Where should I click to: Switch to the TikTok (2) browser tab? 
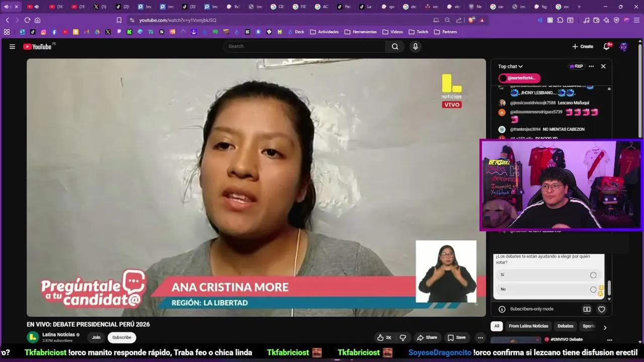pos(122,7)
